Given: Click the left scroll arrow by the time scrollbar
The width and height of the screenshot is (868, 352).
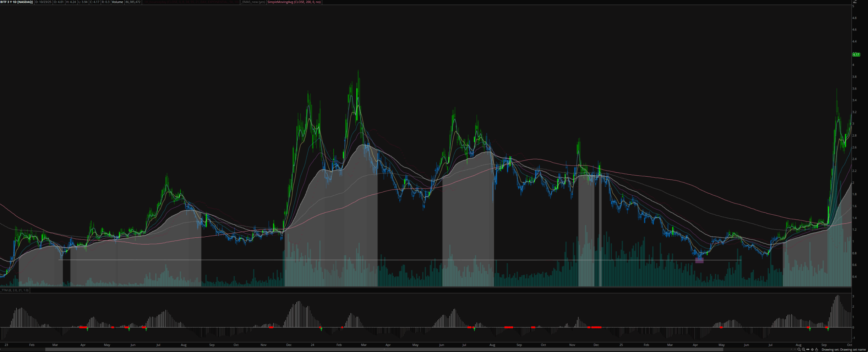Looking at the screenshot, I should tap(792, 349).
